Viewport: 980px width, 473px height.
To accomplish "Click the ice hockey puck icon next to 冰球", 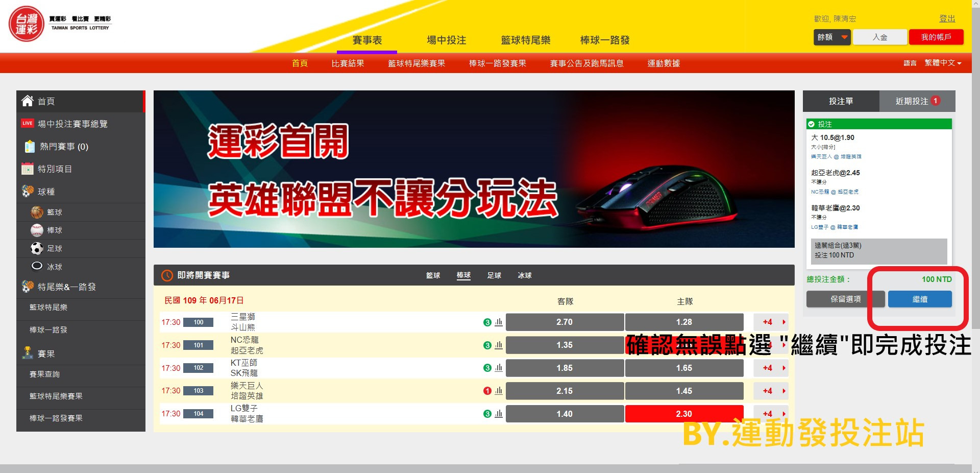I will 37,266.
